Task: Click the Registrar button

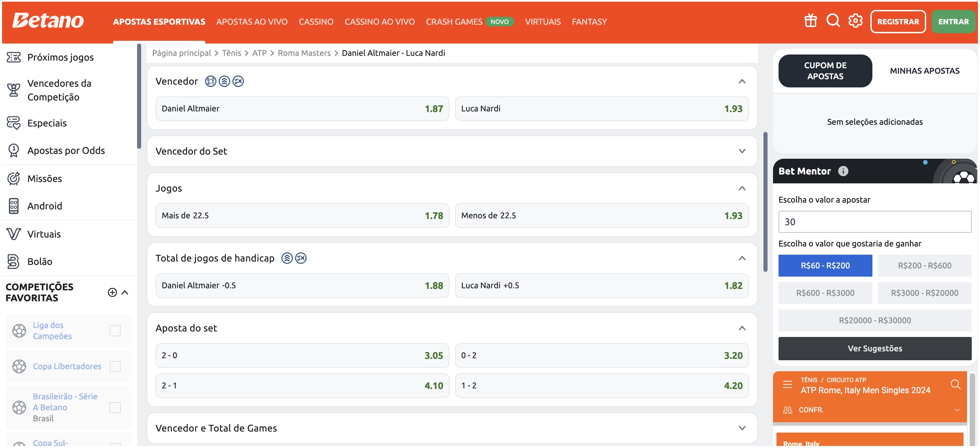Action: click(x=898, y=22)
